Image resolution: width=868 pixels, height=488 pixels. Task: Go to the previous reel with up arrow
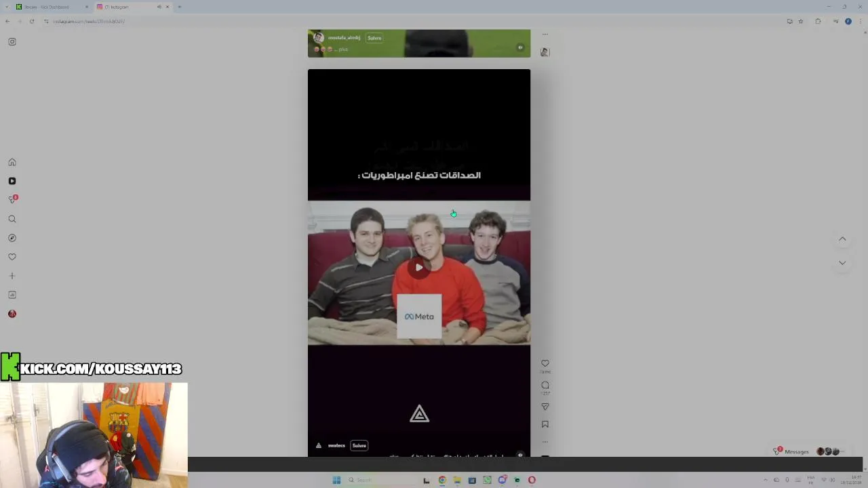coord(842,239)
